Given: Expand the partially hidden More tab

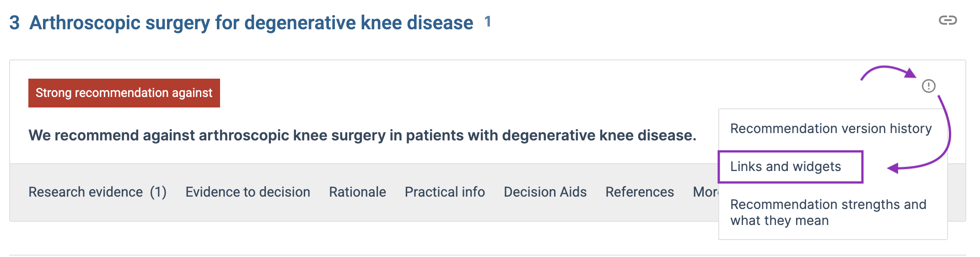Looking at the screenshot, I should pyautogui.click(x=705, y=192).
